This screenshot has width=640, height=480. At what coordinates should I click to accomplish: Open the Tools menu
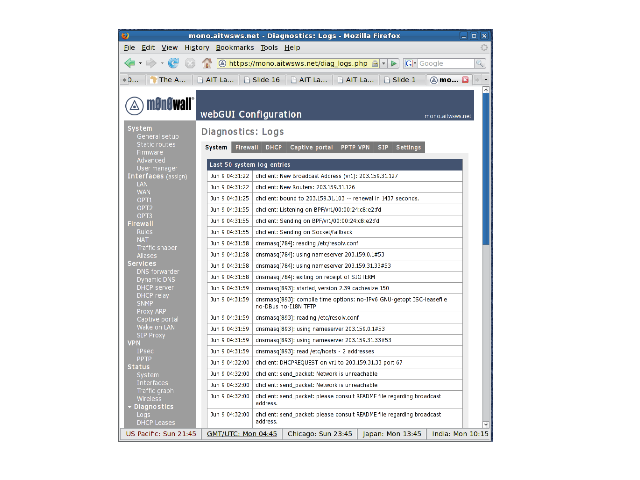(x=269, y=47)
